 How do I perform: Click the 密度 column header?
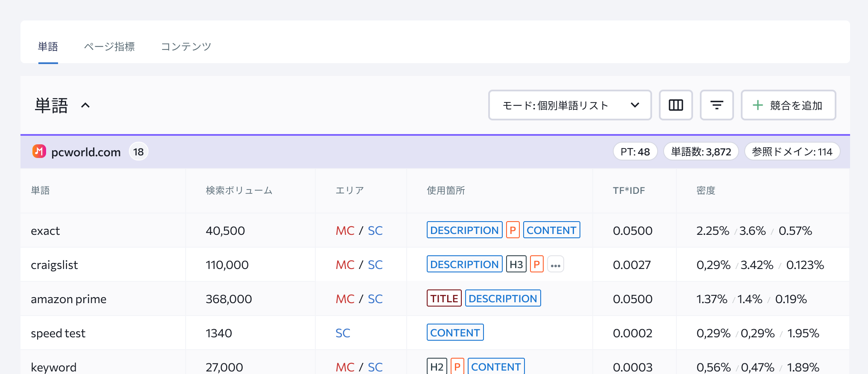(706, 190)
